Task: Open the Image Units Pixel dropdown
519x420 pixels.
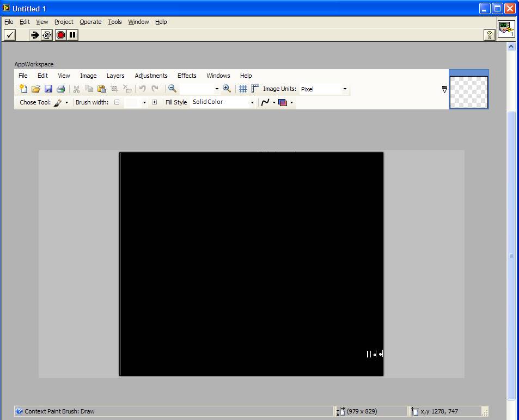Action: [344, 89]
